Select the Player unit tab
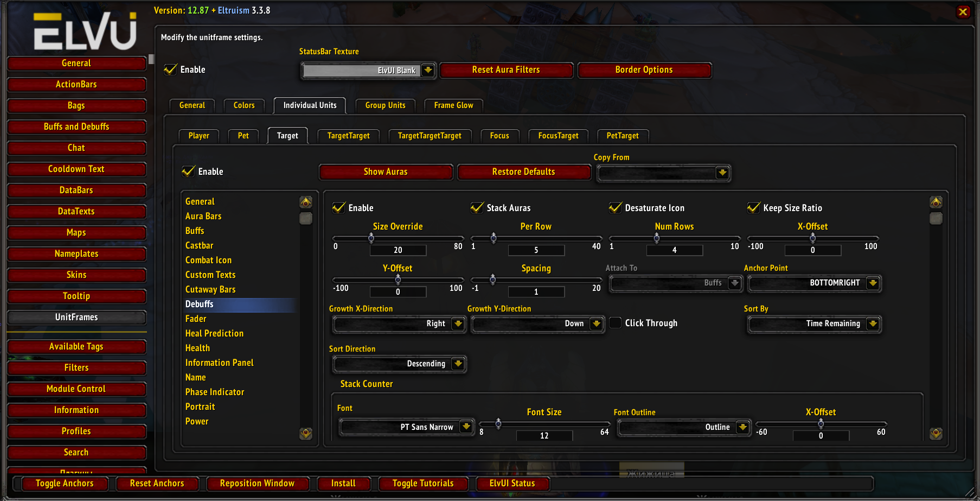Screen dimensions: 980x501 (198, 136)
